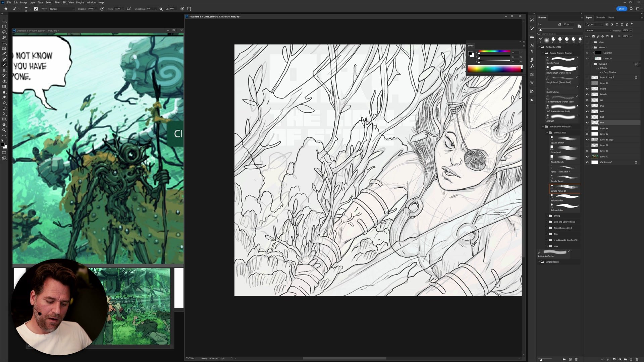
Task: Hide the Sword layer
Action: tap(587, 89)
